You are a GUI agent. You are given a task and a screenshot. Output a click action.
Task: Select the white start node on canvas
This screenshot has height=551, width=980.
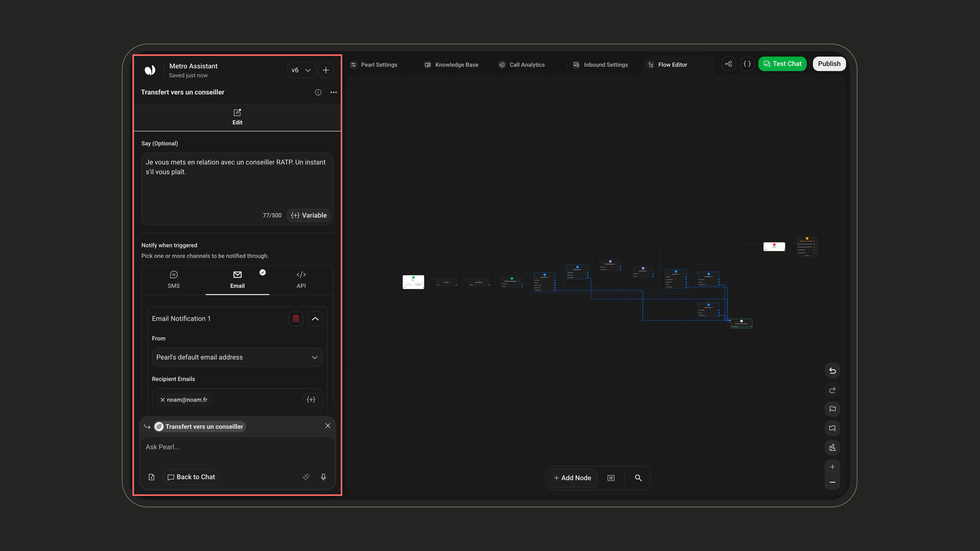coord(413,282)
